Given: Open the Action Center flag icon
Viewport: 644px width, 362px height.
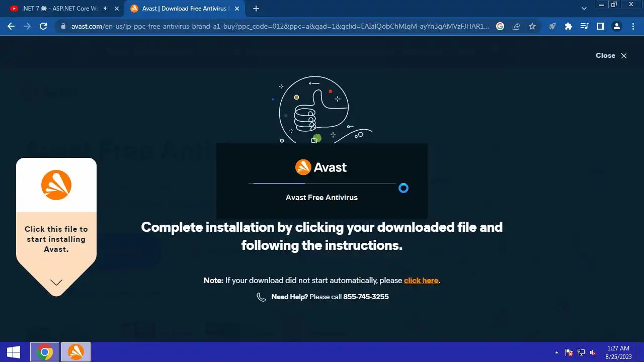Looking at the screenshot, I should (569, 352).
